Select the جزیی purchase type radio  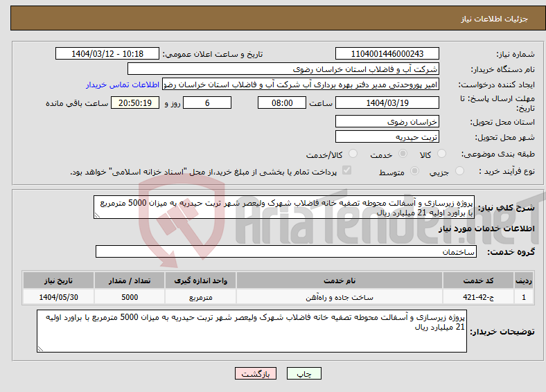pyautogui.click(x=459, y=171)
